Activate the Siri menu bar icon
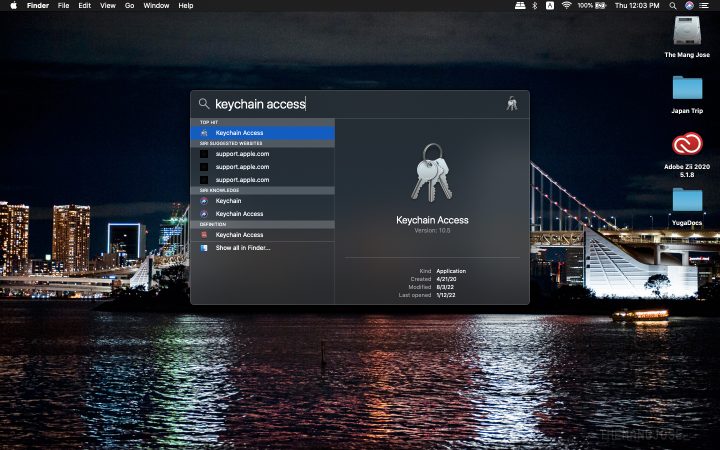The image size is (720, 450). click(689, 6)
